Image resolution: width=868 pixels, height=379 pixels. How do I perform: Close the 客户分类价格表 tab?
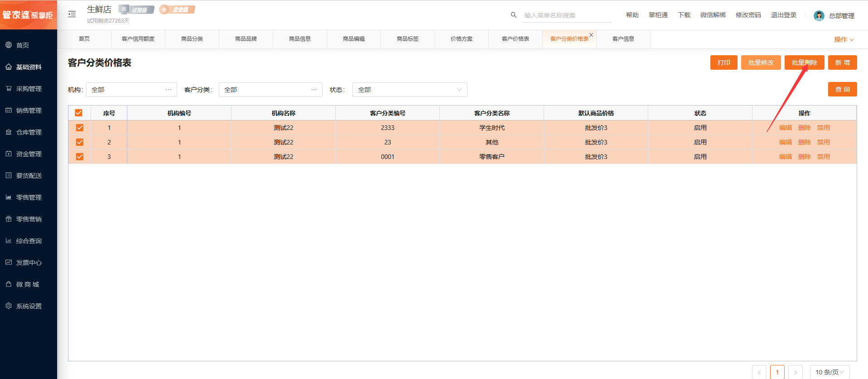591,35
